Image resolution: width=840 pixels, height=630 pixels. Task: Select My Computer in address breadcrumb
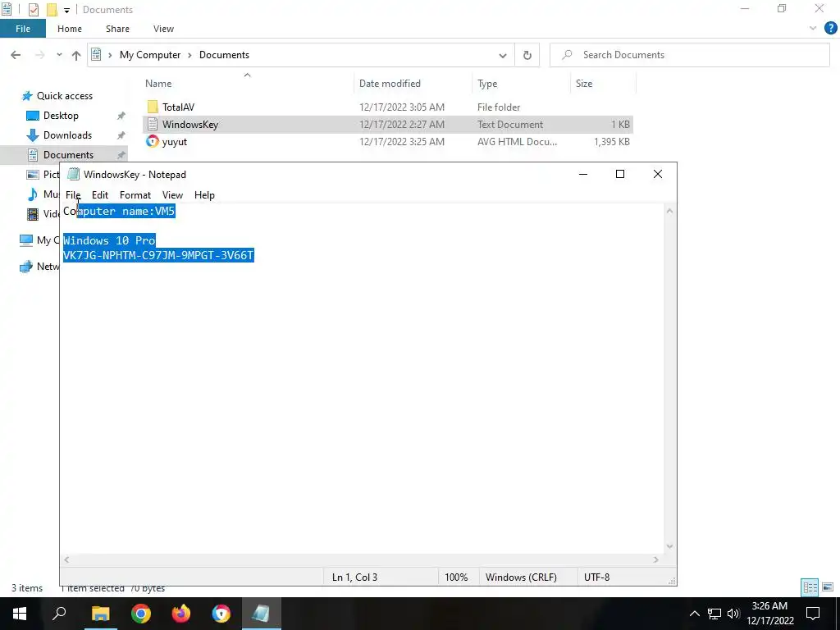[x=150, y=55]
